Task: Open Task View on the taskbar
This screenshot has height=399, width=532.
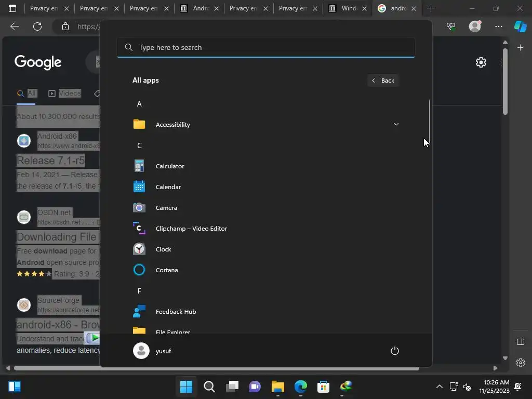Action: tap(232, 387)
